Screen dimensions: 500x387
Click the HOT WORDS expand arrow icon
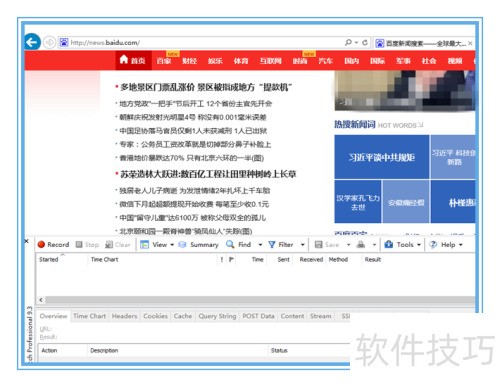point(420,125)
